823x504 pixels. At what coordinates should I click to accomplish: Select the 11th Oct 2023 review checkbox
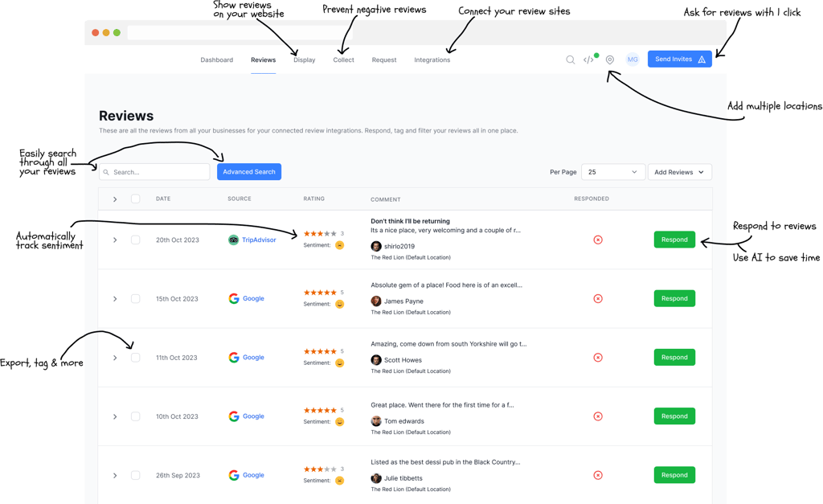coord(135,358)
